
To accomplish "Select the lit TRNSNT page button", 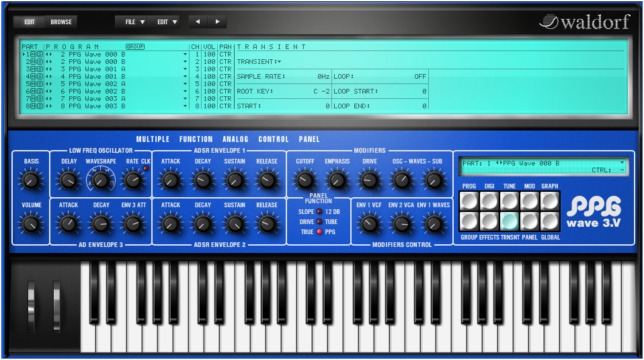I will coord(510,221).
